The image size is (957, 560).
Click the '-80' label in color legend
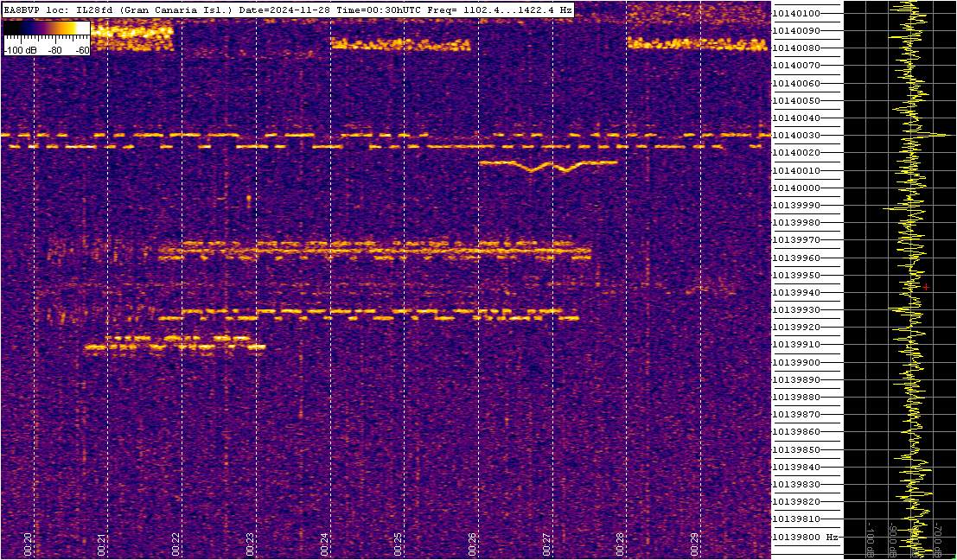(55, 51)
